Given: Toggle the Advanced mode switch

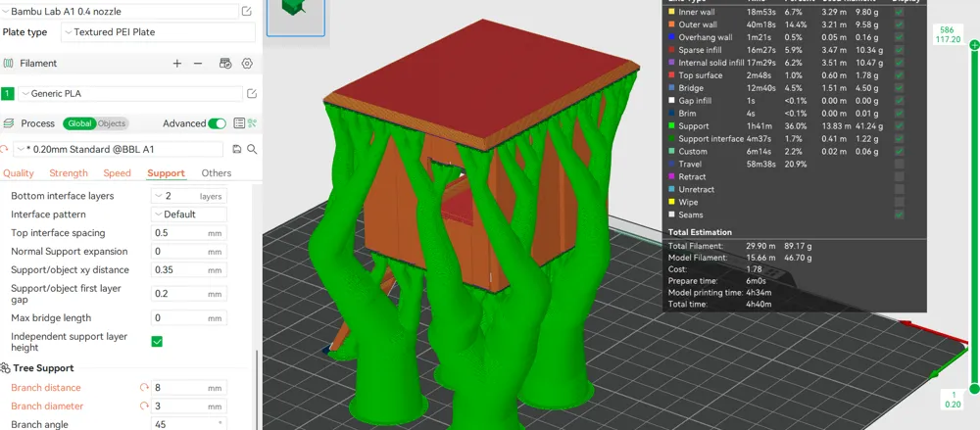Looking at the screenshot, I should pyautogui.click(x=217, y=123).
